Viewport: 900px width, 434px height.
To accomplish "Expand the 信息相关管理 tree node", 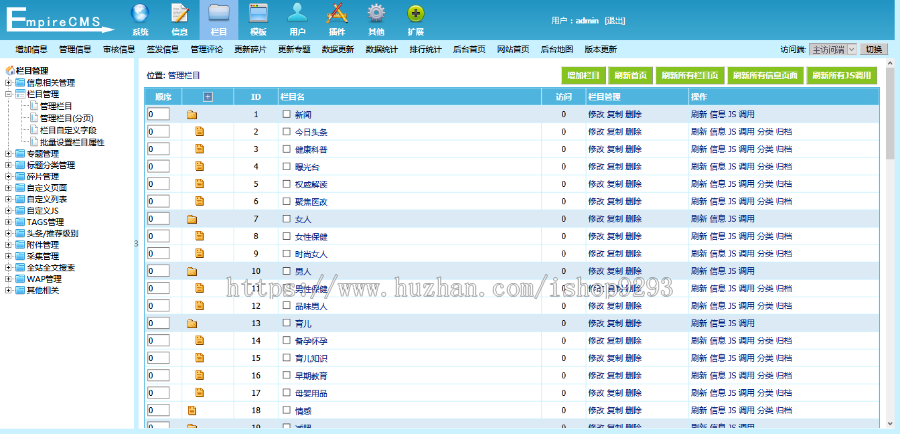I will pyautogui.click(x=9, y=82).
